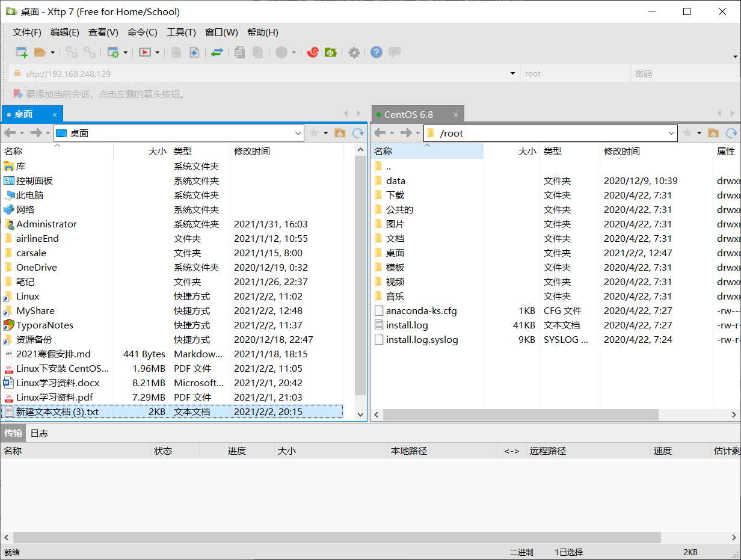Expand the Open Session dropdown arrow
741x560 pixels.
pyautogui.click(x=52, y=52)
